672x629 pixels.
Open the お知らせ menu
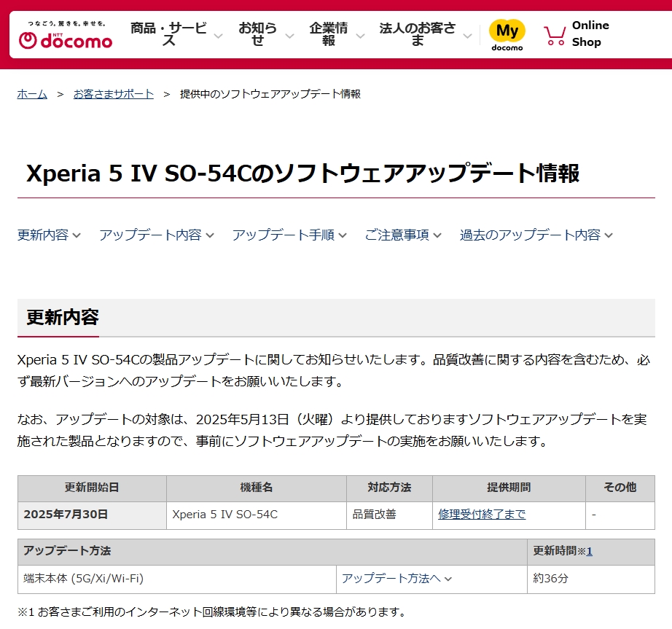coord(257,34)
